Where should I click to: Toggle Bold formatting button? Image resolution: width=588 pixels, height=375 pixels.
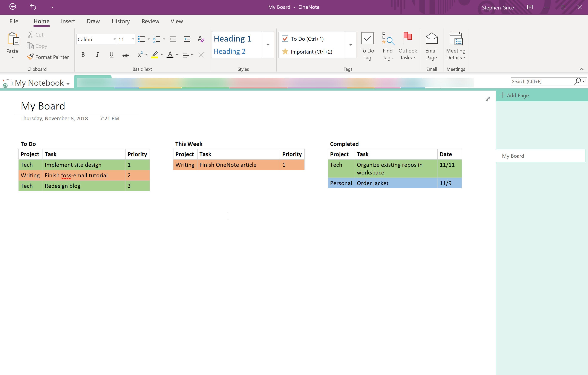(x=83, y=56)
